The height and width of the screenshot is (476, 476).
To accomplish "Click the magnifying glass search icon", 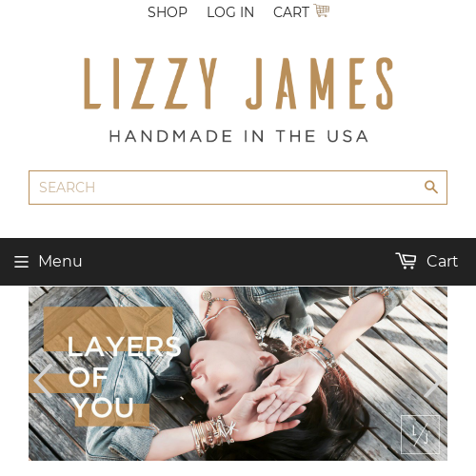I will [431, 188].
